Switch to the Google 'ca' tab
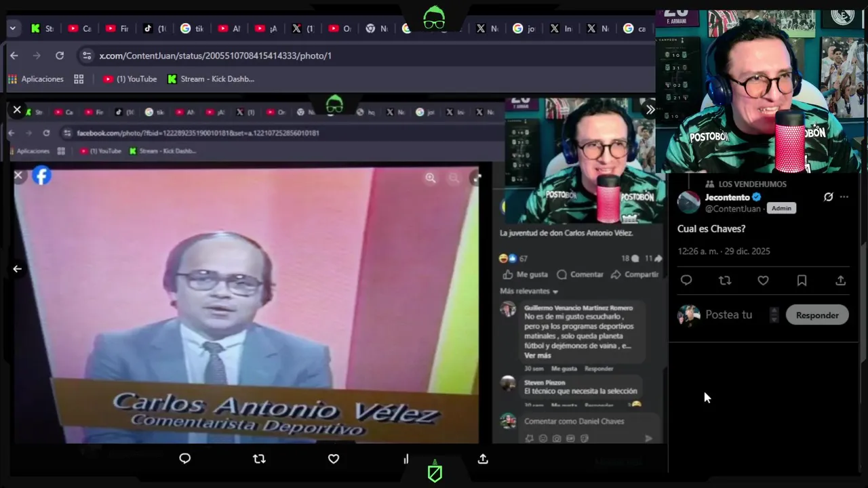The width and height of the screenshot is (868, 488). [635, 28]
